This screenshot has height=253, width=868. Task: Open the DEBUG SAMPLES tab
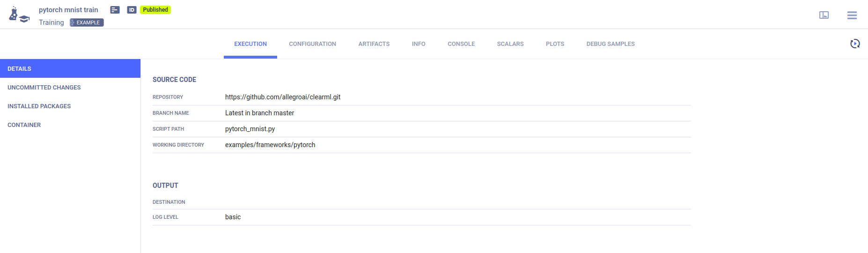pos(610,44)
